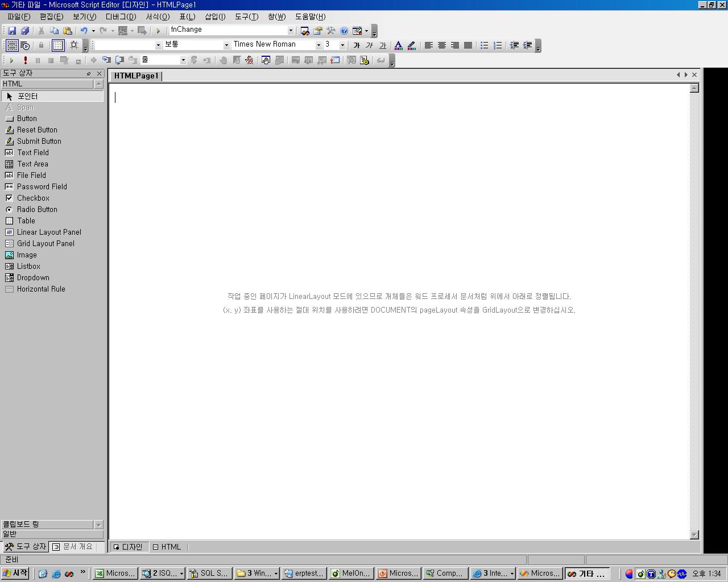Viewport: 728px width, 582px height.
Task: Open the 디버그(D) menu
Action: [121, 16]
